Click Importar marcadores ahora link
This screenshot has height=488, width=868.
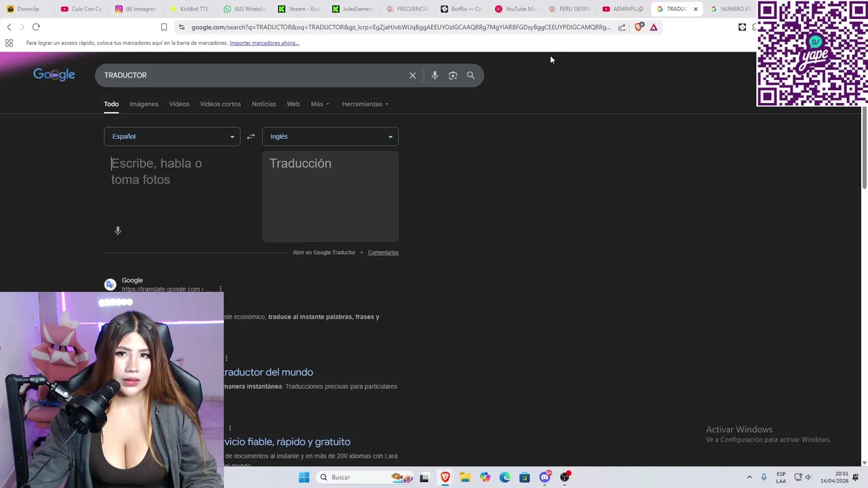point(264,43)
